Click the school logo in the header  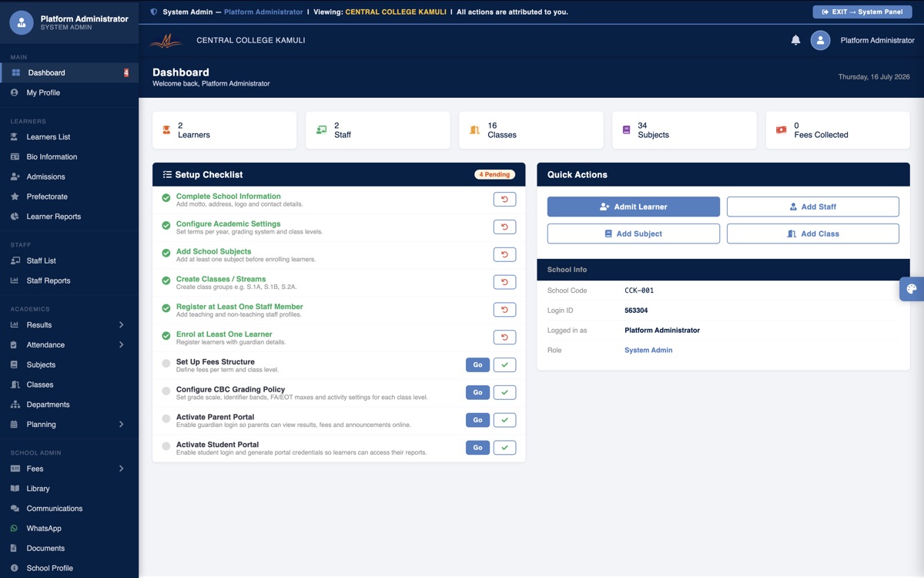[x=166, y=41]
